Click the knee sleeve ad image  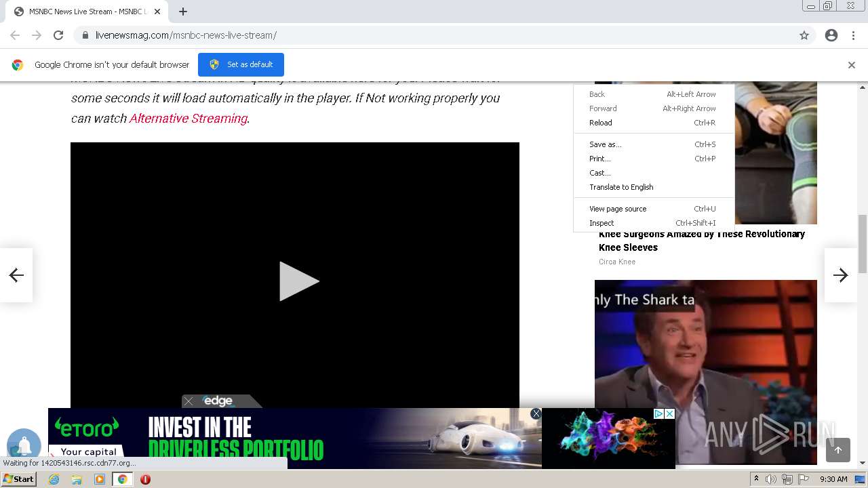click(776, 152)
